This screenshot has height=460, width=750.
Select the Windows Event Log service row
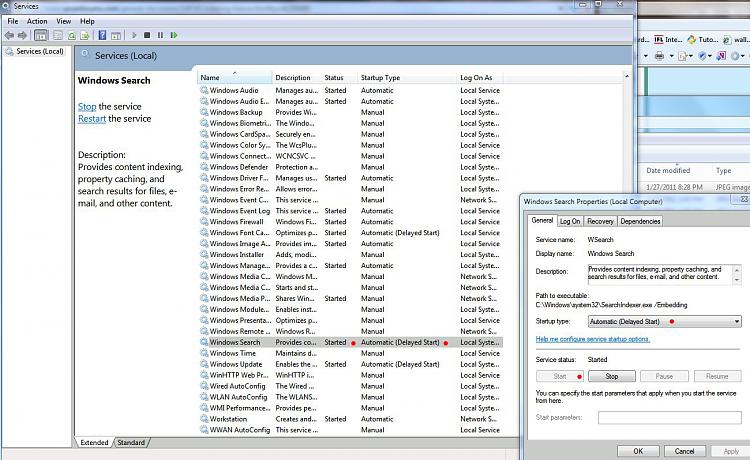click(350, 211)
